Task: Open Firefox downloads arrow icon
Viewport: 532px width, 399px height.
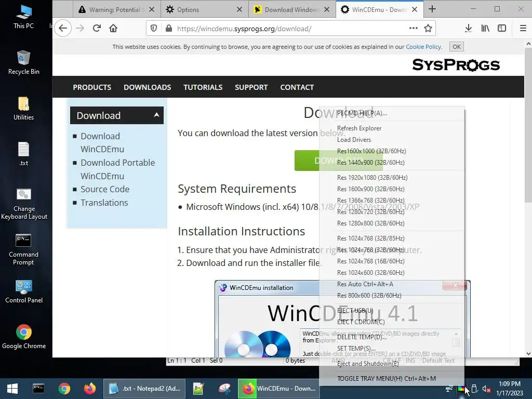Action: tap(468, 28)
